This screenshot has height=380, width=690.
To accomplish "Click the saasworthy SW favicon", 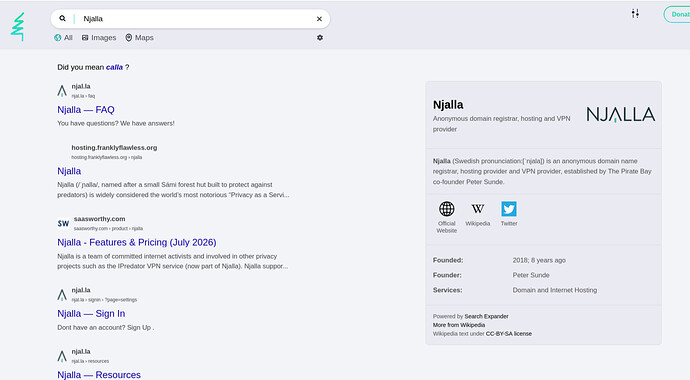I will click(63, 223).
